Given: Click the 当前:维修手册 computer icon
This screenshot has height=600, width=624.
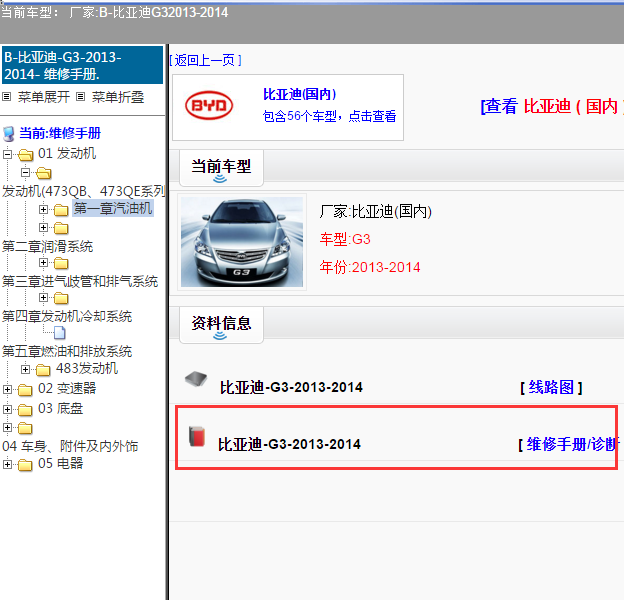Looking at the screenshot, I should 9,134.
